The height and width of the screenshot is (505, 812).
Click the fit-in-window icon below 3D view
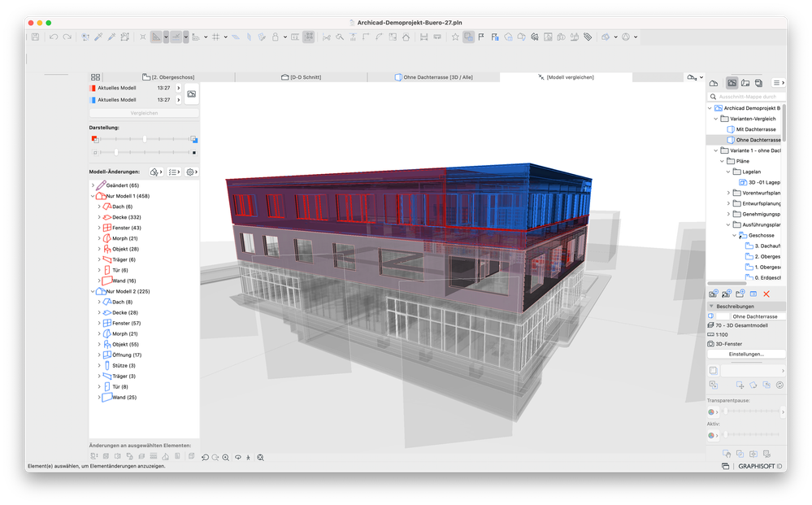pos(260,457)
